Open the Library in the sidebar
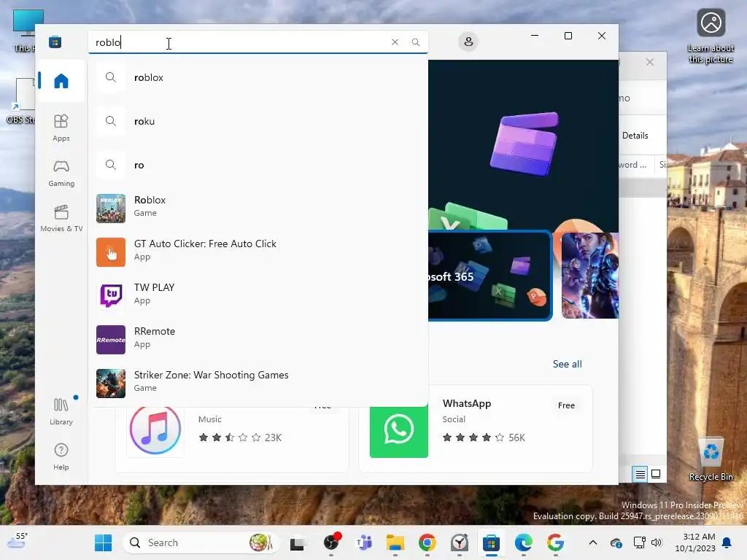 [x=61, y=411]
